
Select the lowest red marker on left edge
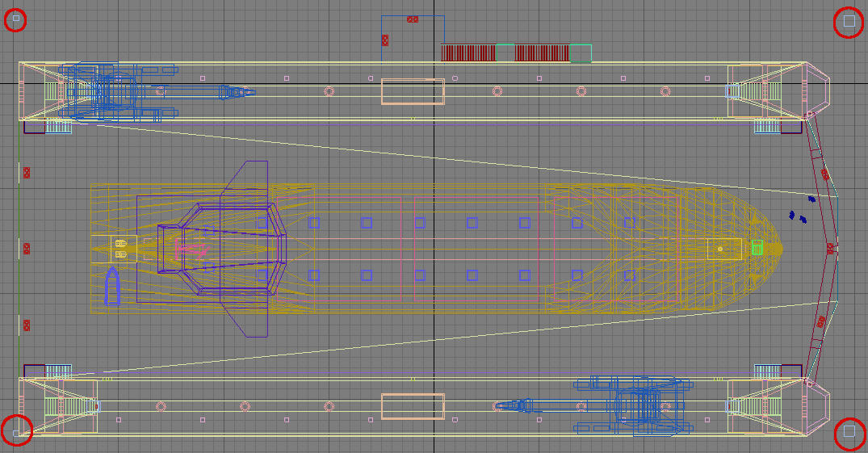[x=27, y=325]
